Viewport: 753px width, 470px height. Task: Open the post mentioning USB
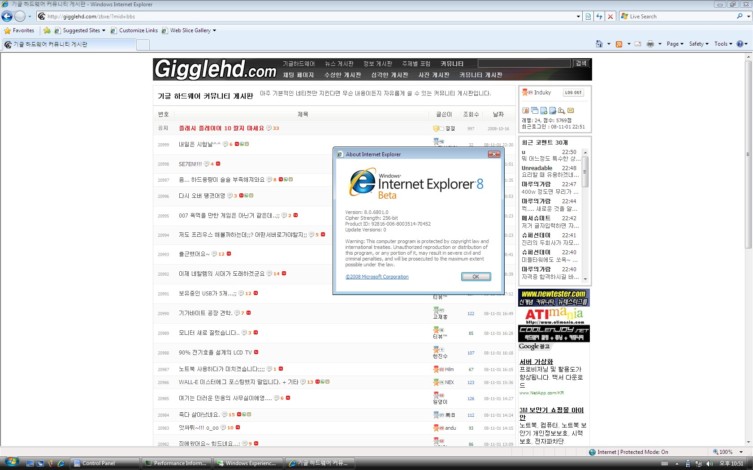[207, 293]
